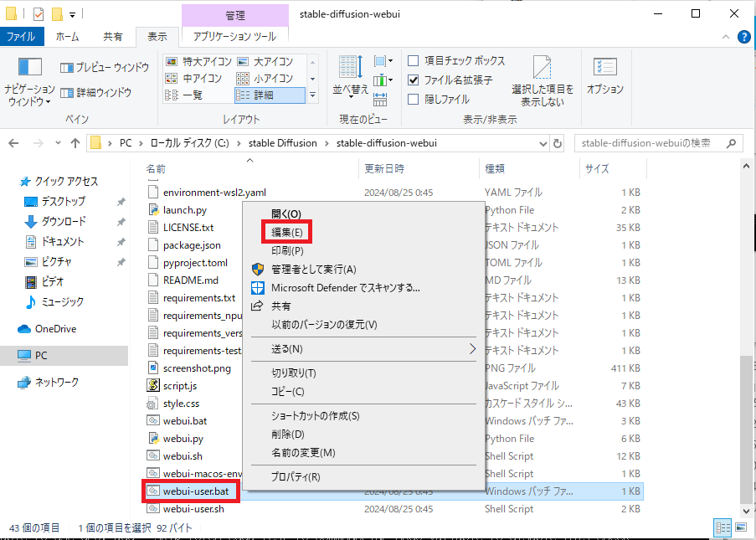The image size is (756, 540).
Task: Enable the item check boxes (項目チェック ボックス) option
Action: tap(413, 61)
